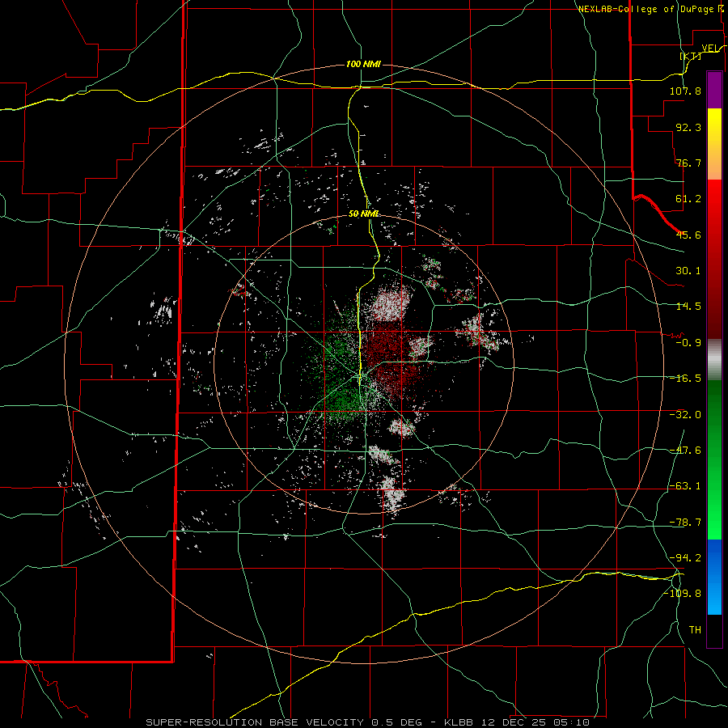Click the 50 NMI range ring label

(363, 214)
